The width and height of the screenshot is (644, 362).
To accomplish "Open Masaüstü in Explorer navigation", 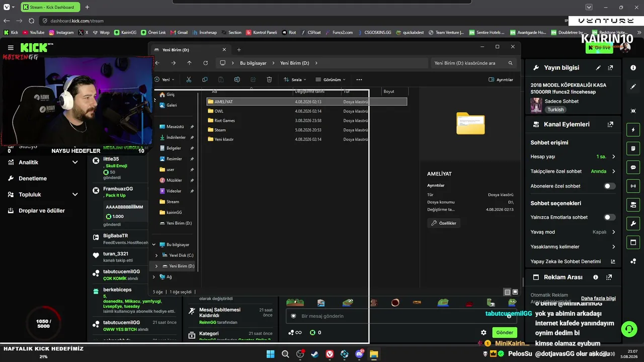I will (x=175, y=127).
